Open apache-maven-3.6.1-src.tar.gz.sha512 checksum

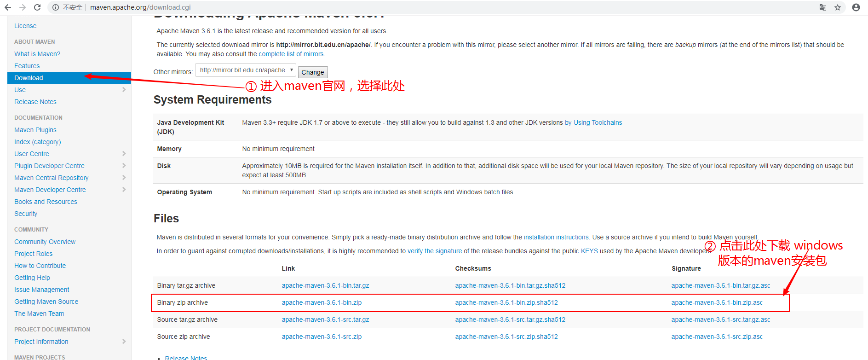[510, 319]
